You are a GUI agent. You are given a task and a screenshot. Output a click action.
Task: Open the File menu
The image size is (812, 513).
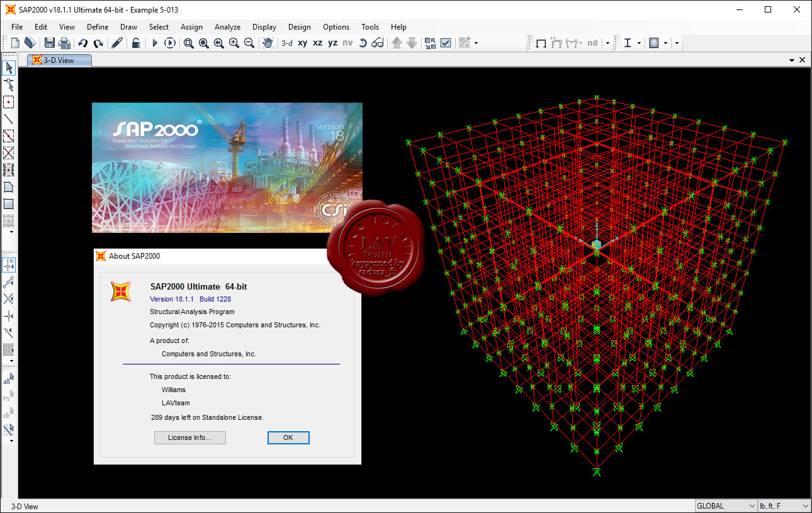click(17, 27)
